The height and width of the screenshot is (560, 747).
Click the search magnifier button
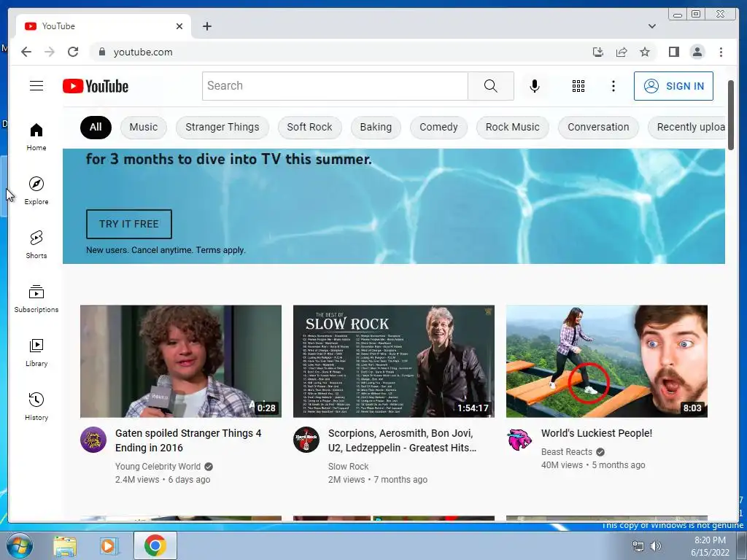coord(491,86)
